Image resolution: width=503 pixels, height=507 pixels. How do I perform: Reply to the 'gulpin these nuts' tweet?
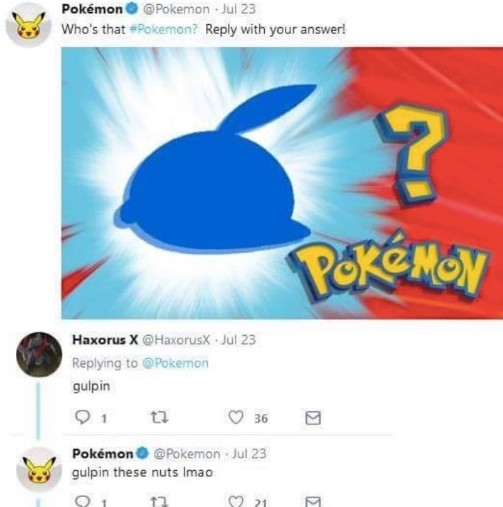pos(82,501)
